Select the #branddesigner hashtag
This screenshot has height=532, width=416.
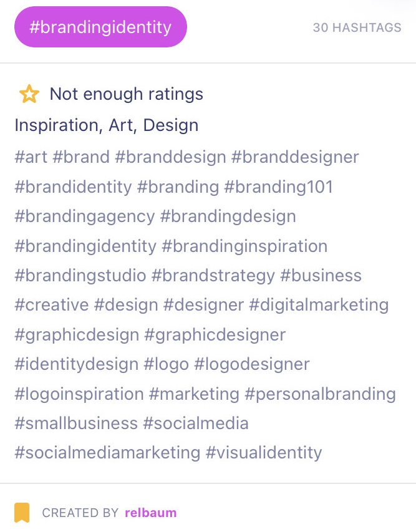click(295, 157)
